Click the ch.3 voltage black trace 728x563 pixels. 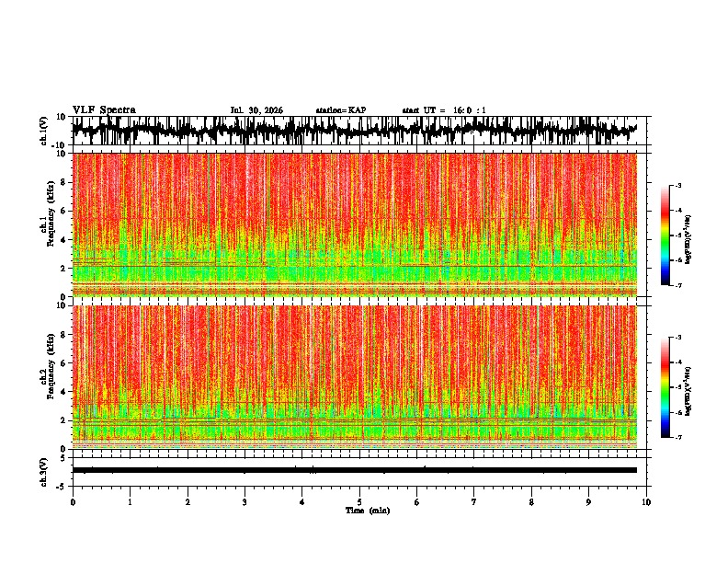[354, 470]
